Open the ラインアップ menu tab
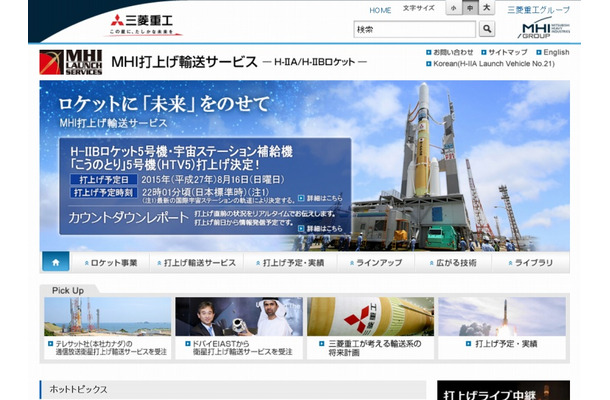This screenshot has height=400, width=610. [x=376, y=263]
